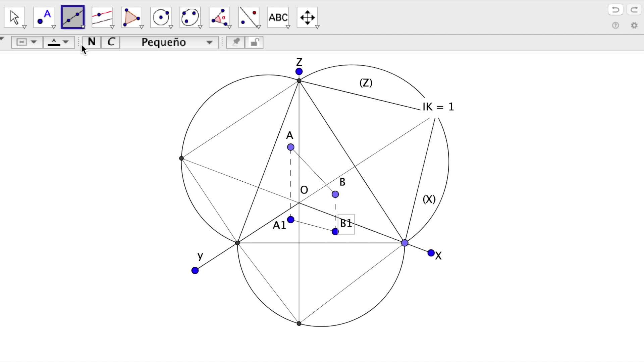Open the Pequeño text size dropdown
The image size is (644, 362).
click(169, 42)
